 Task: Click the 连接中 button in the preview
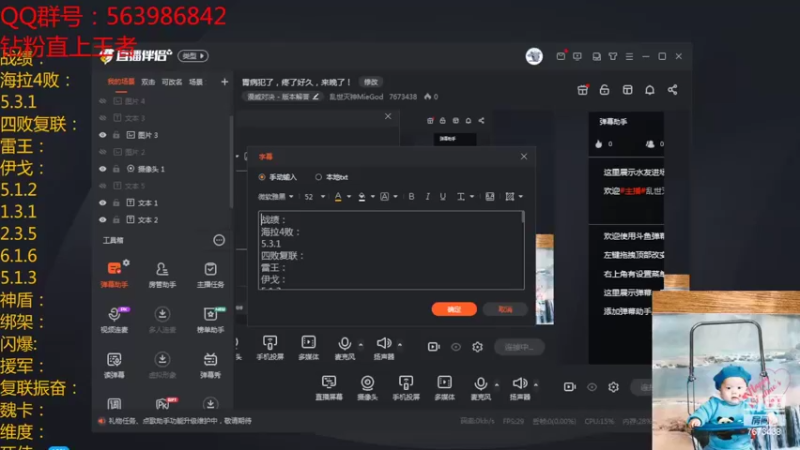click(519, 347)
